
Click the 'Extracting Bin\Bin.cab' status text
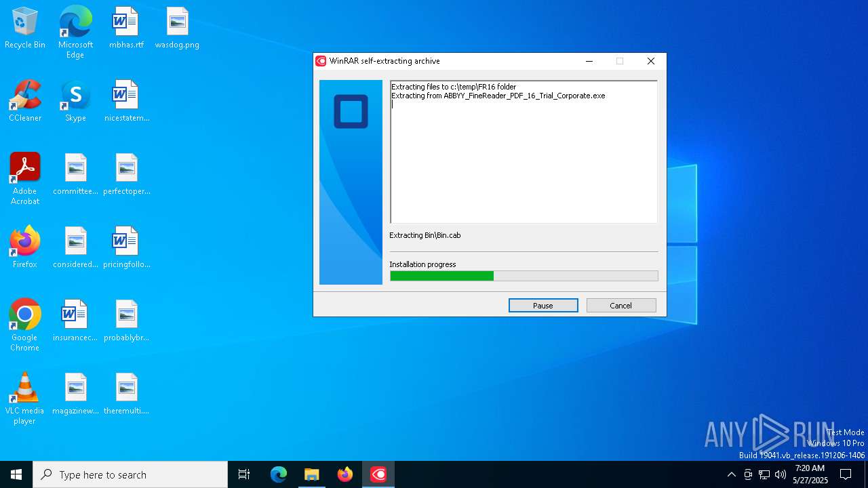click(425, 235)
